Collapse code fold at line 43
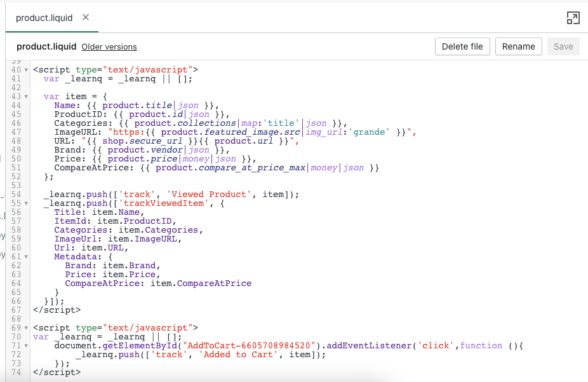 [26, 97]
